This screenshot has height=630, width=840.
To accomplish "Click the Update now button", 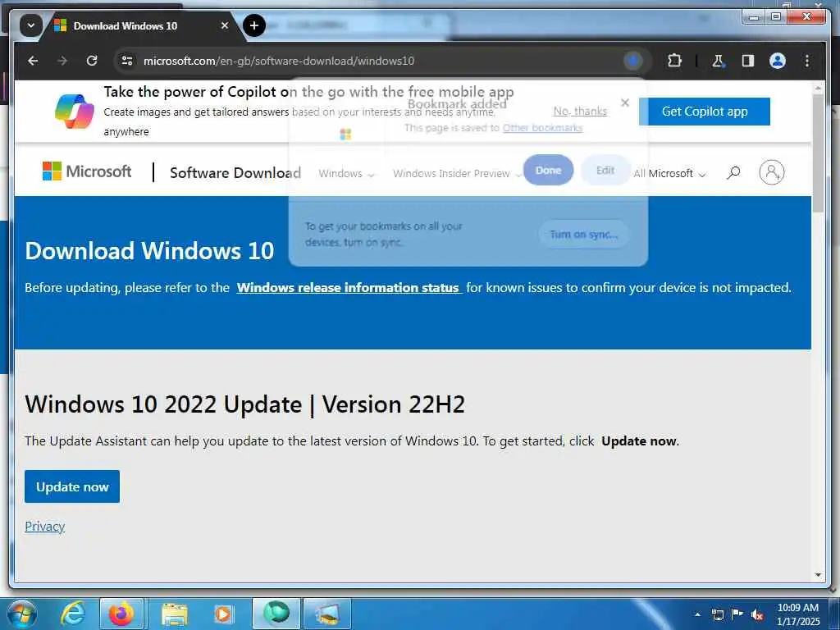I will (x=72, y=486).
